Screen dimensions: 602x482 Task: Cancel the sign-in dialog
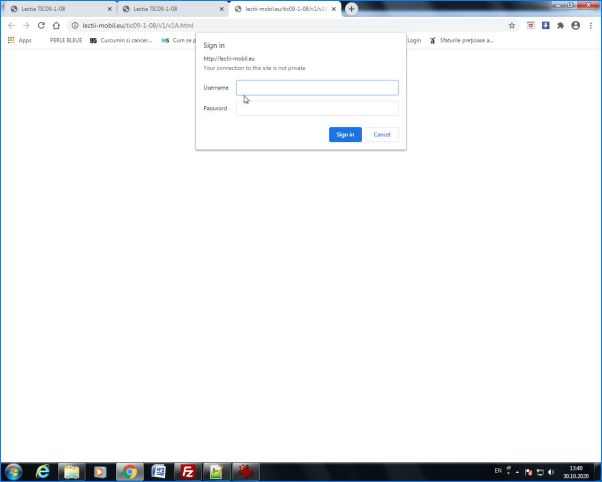click(382, 134)
